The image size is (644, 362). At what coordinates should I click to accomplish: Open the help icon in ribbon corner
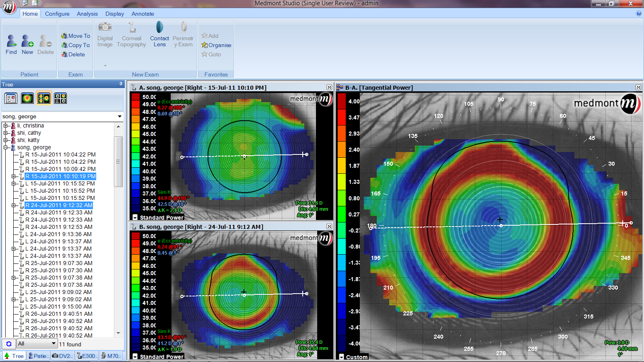click(x=639, y=13)
